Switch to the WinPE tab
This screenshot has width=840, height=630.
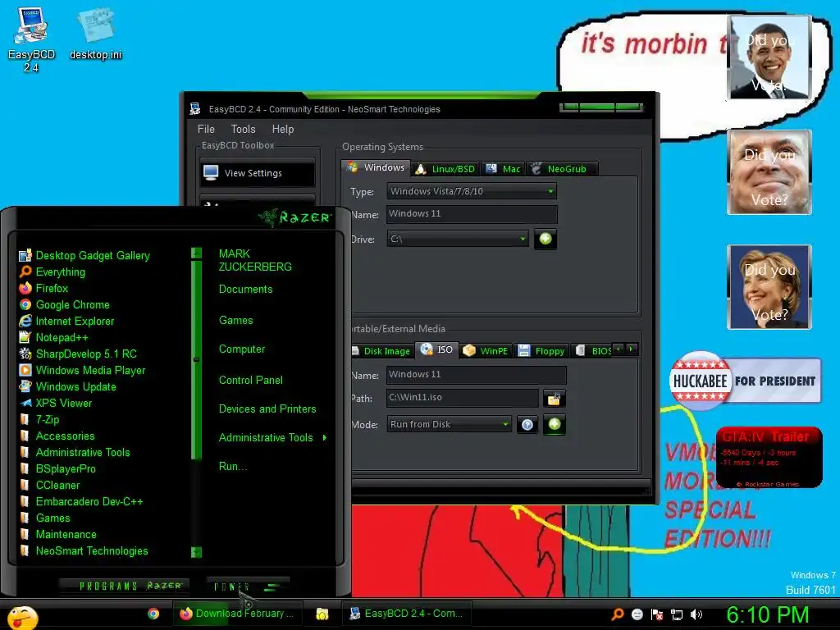[486, 351]
